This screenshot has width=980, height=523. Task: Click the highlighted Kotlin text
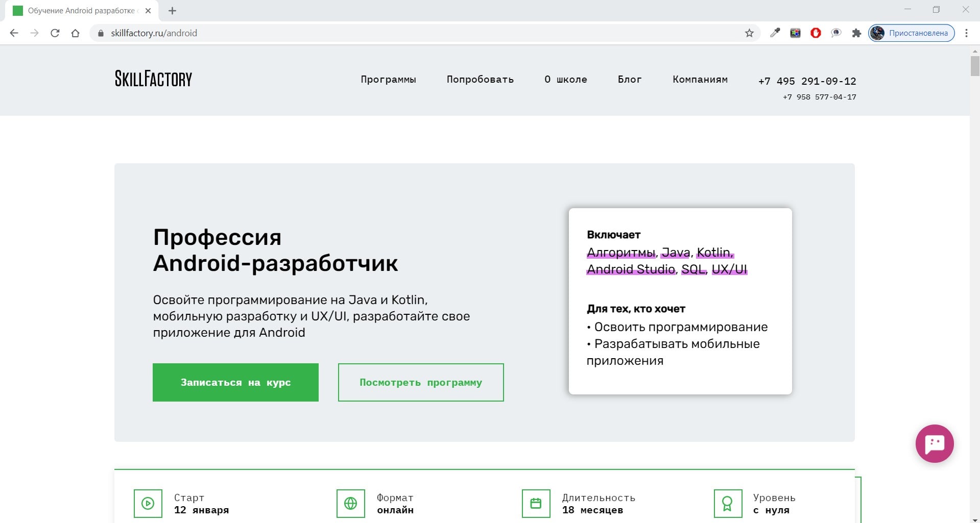point(714,253)
